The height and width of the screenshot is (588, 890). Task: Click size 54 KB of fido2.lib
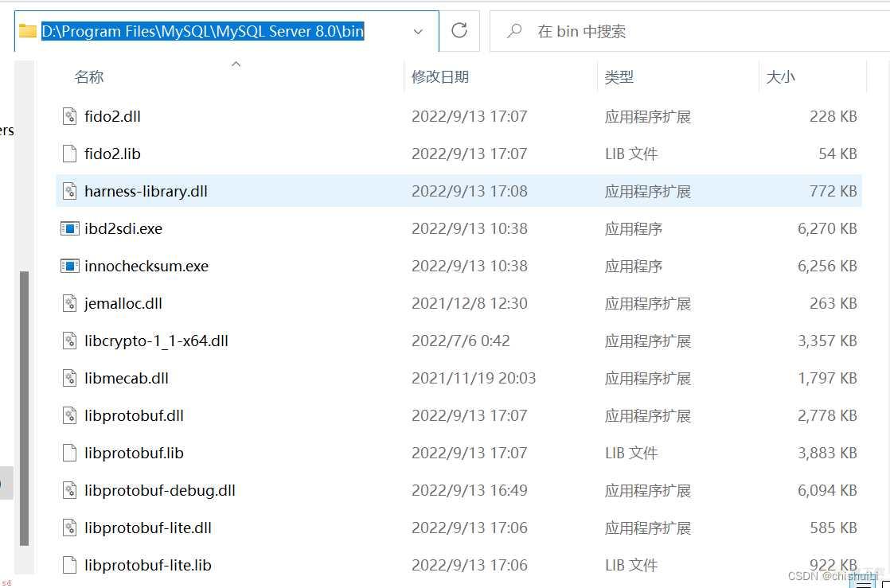click(x=837, y=154)
